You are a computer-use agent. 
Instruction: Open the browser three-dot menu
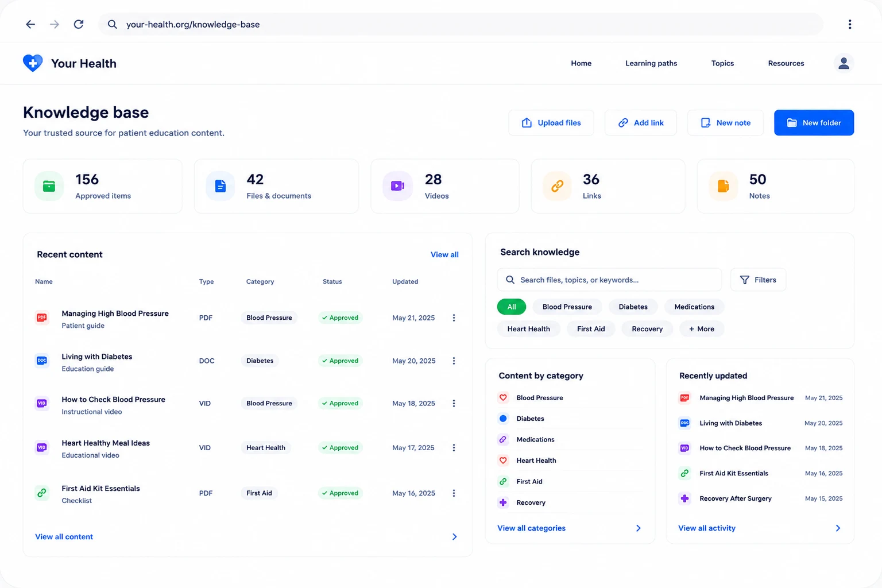point(850,24)
